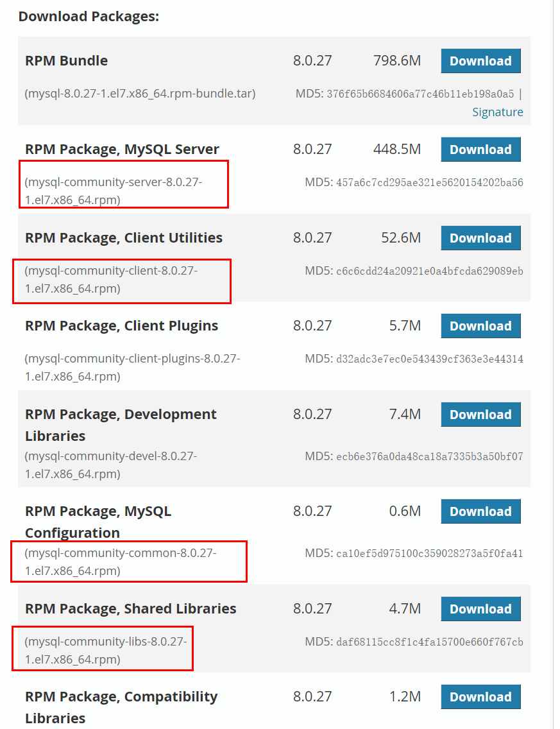Click the MySQL Configuration MD5 checksum starting ca10ef5d
560x729 pixels.
tap(429, 553)
